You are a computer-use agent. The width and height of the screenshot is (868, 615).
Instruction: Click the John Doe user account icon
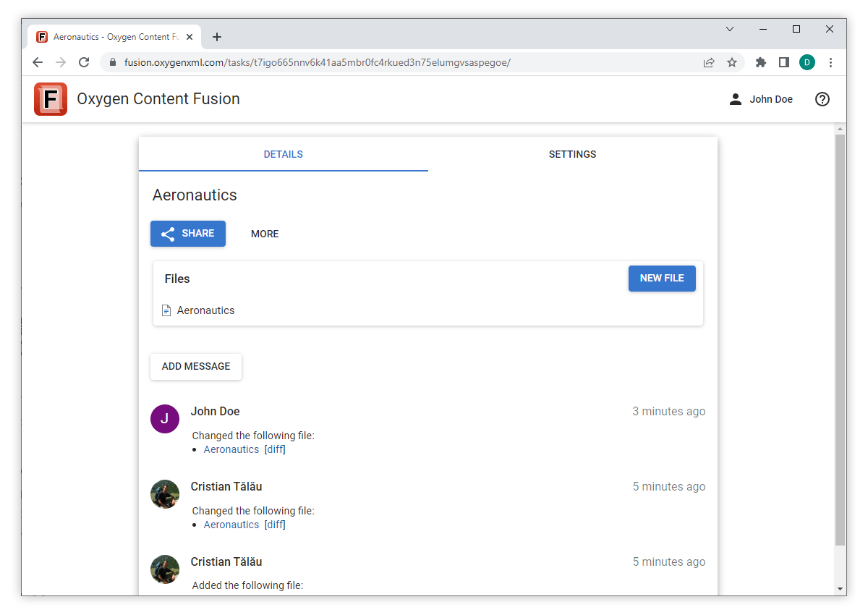point(736,99)
